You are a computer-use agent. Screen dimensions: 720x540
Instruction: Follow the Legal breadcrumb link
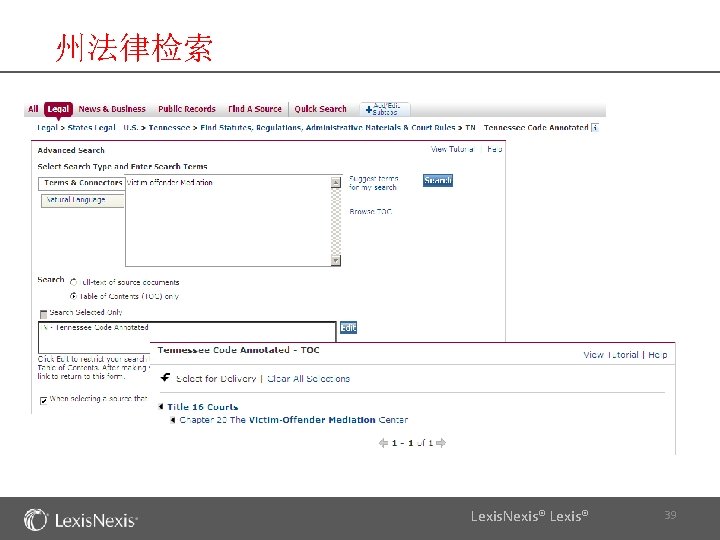pyautogui.click(x=47, y=128)
